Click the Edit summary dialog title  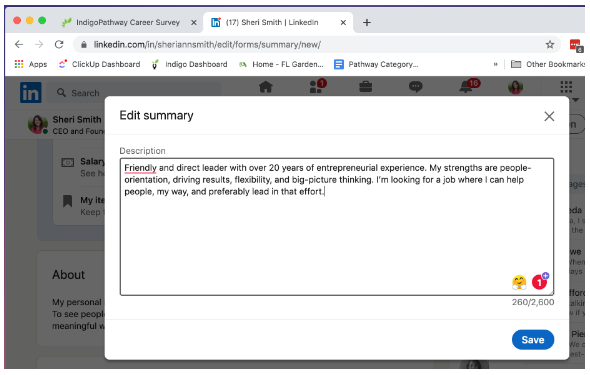point(156,115)
